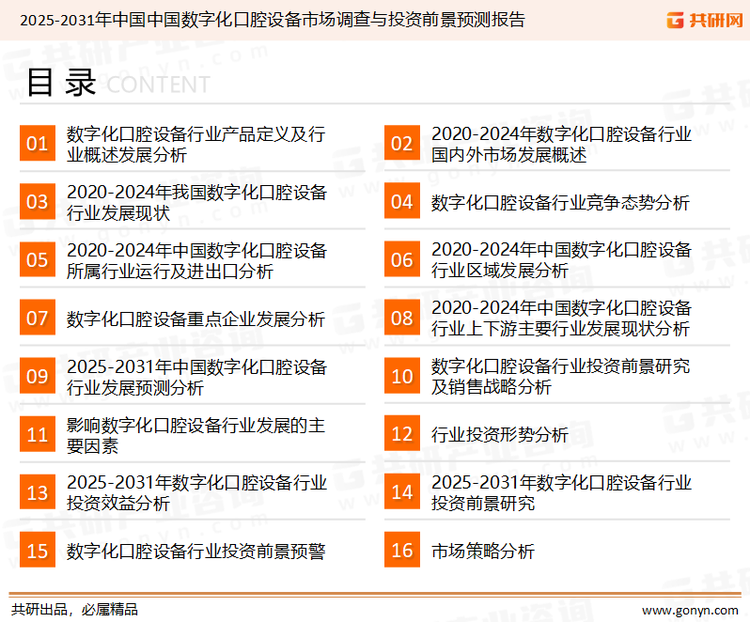The image size is (750, 622).
Task: Select chapter 行业发展预测分析
Action: point(197,377)
